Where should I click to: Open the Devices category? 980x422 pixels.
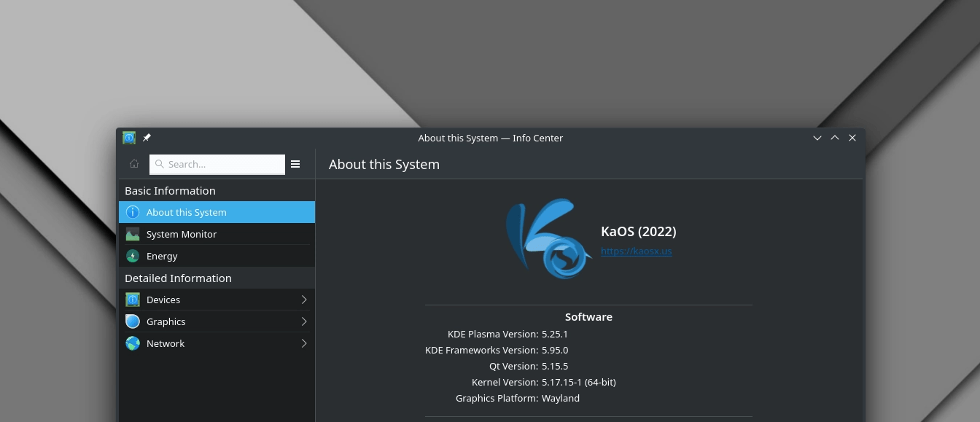(217, 300)
